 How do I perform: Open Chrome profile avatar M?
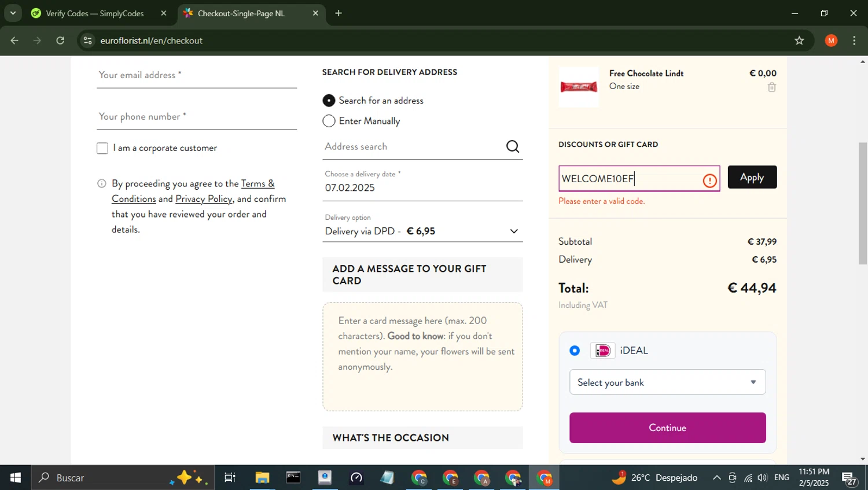(831, 40)
